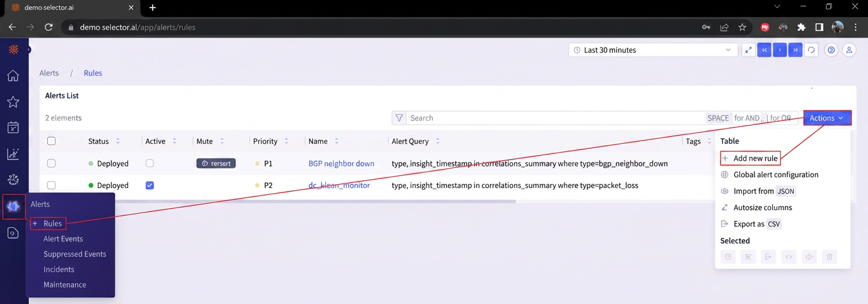
Task: Toggle fullscreen expand icon near time range
Action: [x=748, y=50]
